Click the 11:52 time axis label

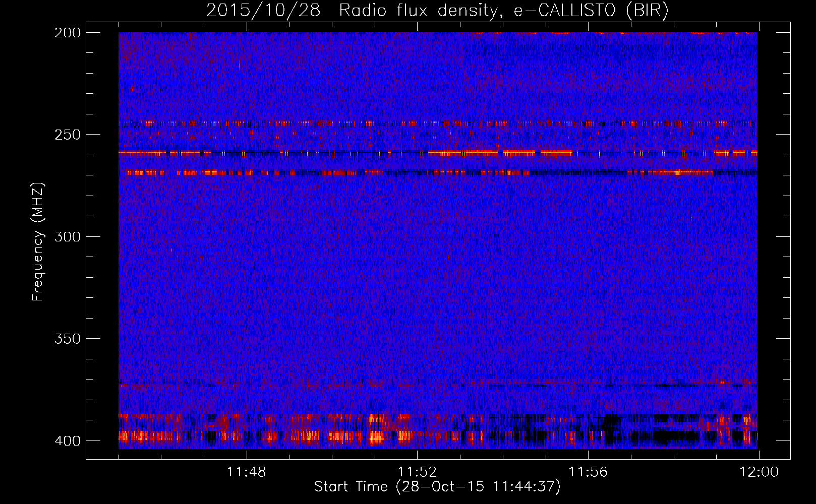417,472
